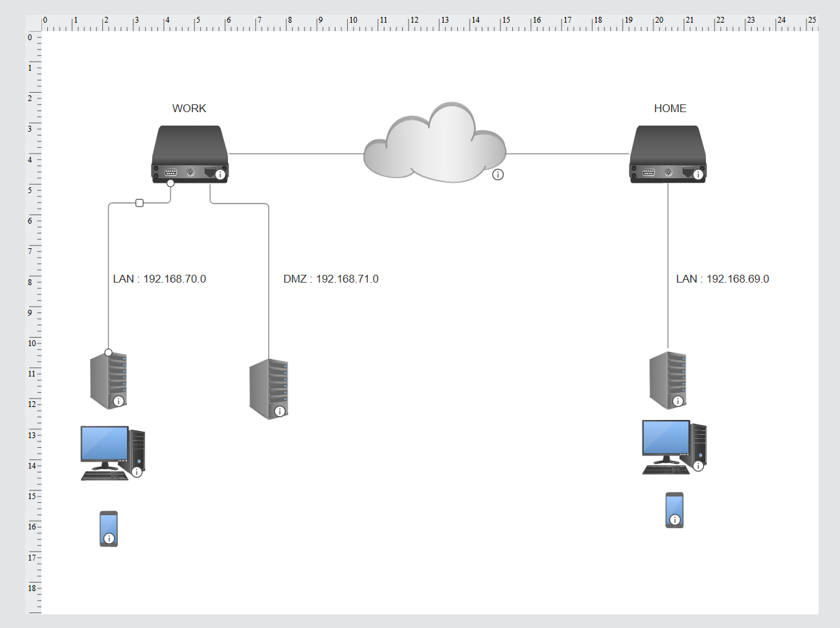The image size is (840, 628).
Task: Select the WORK router device icon
Action: (190, 154)
